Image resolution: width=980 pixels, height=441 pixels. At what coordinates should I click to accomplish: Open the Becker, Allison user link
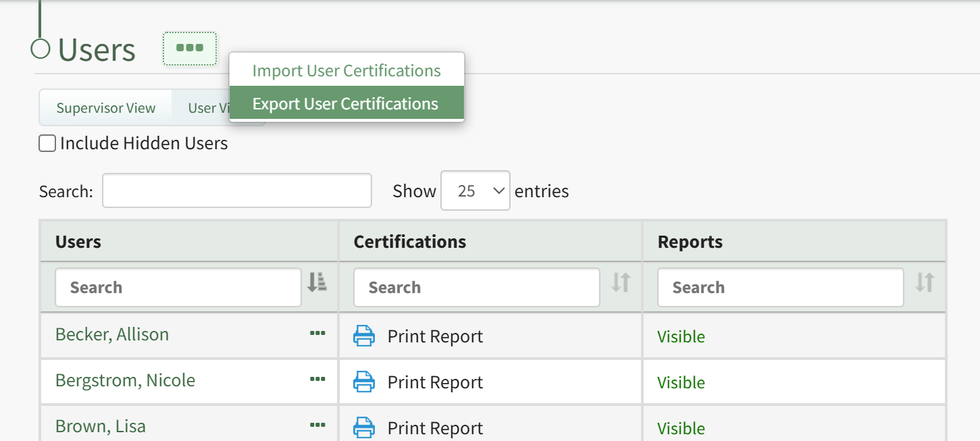click(x=112, y=334)
